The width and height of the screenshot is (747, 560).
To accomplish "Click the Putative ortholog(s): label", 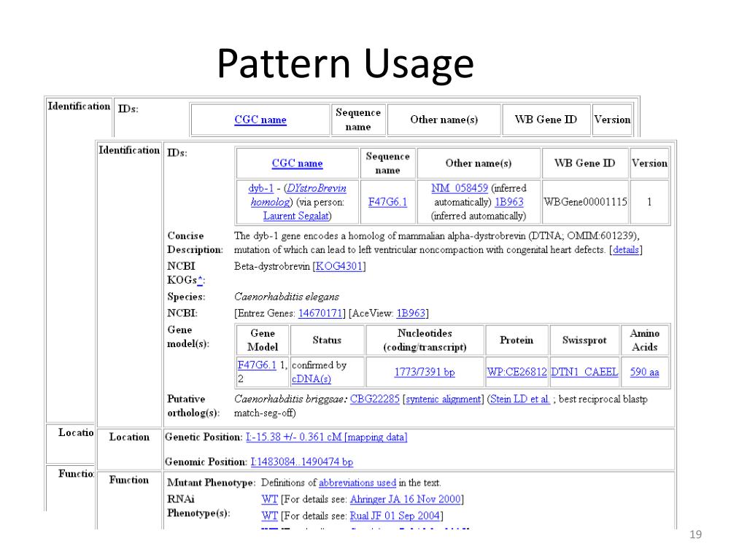I will coord(193,405).
